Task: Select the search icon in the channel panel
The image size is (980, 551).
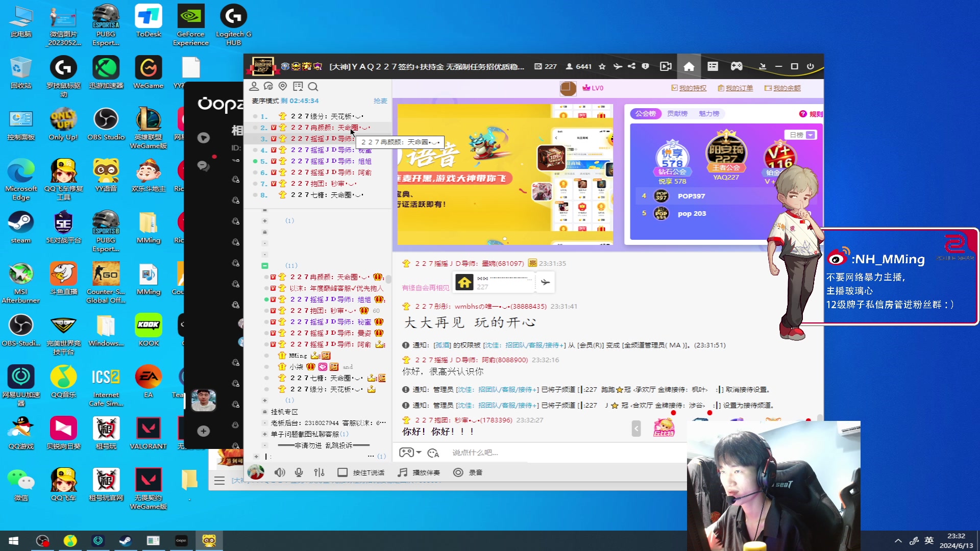Action: (313, 87)
